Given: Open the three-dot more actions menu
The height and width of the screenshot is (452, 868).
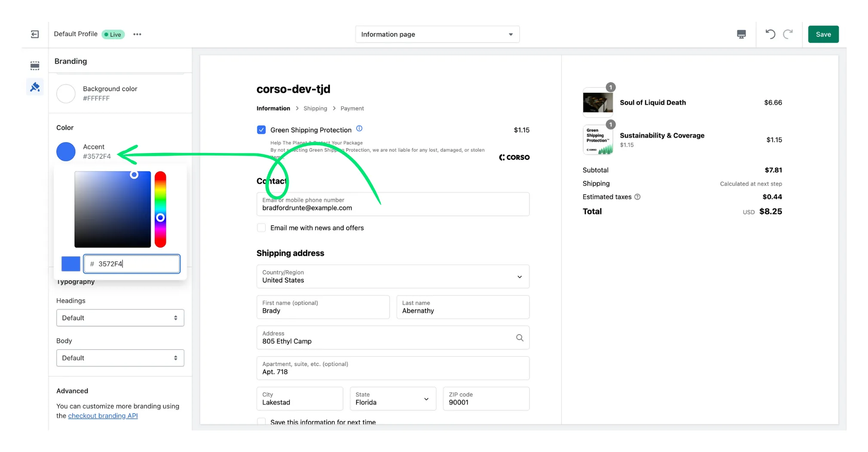Looking at the screenshot, I should click(137, 34).
